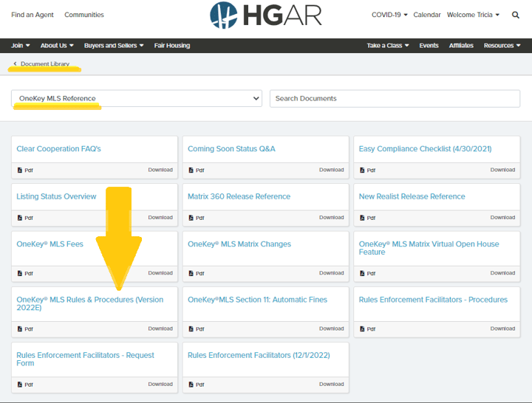Open OneKey MLS Matrix Changes document
The width and height of the screenshot is (532, 403).
pos(239,244)
